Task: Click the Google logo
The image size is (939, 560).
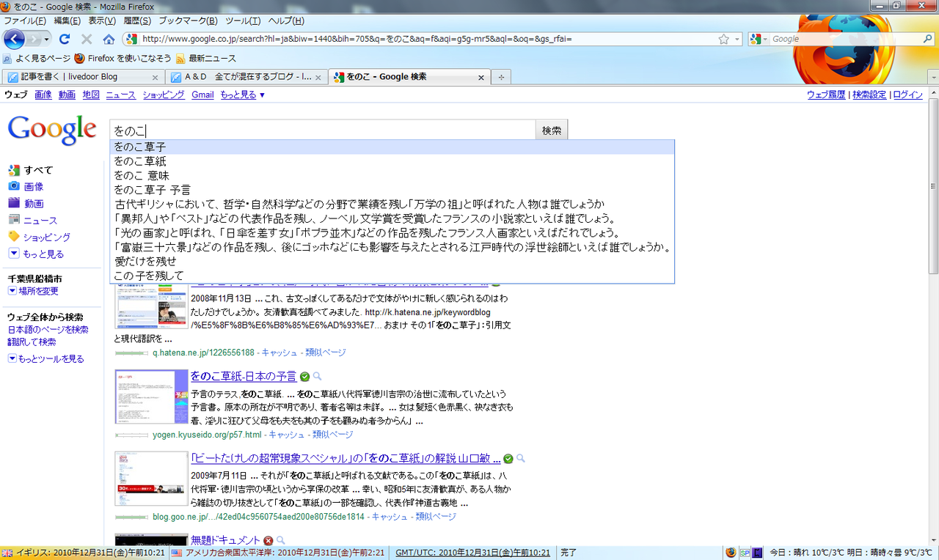Action: (52, 130)
